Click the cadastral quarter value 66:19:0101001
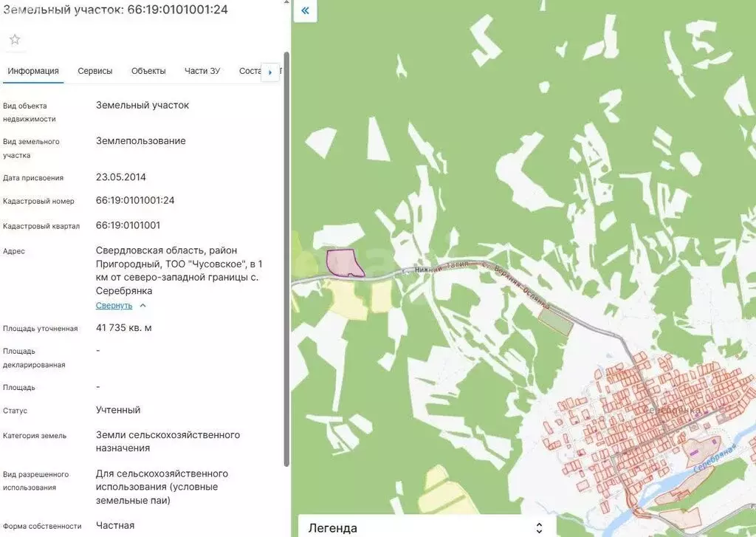Viewport: 756px width, 537px height. point(128,225)
